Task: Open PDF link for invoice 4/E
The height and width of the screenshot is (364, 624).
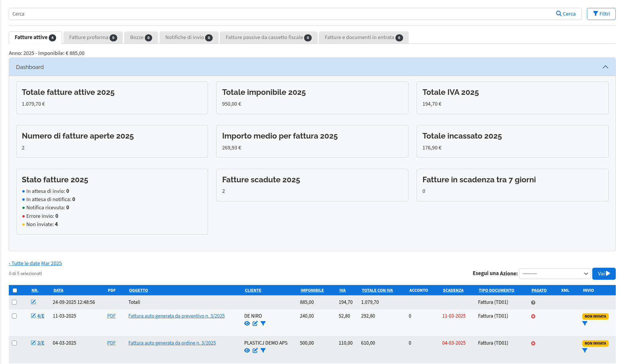Action: click(111, 316)
